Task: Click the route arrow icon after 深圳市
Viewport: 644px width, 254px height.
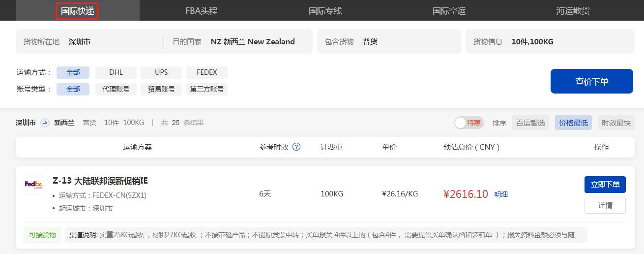Action: (45, 123)
